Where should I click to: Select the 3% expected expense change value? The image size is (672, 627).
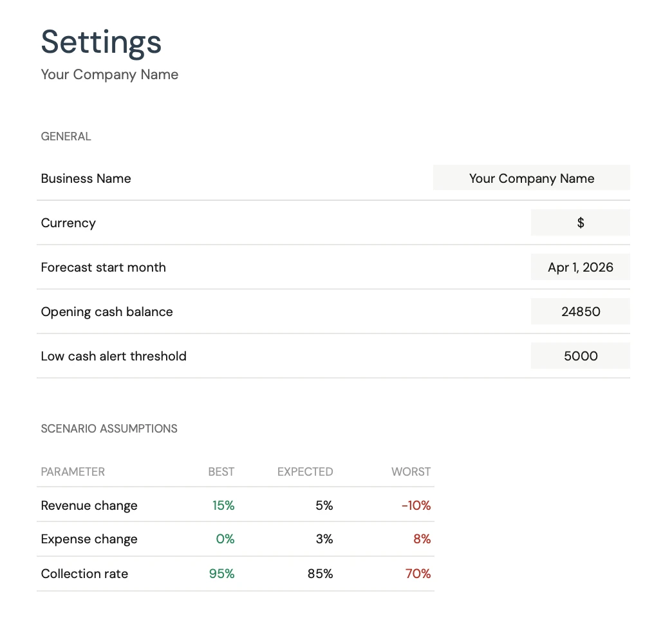324,539
